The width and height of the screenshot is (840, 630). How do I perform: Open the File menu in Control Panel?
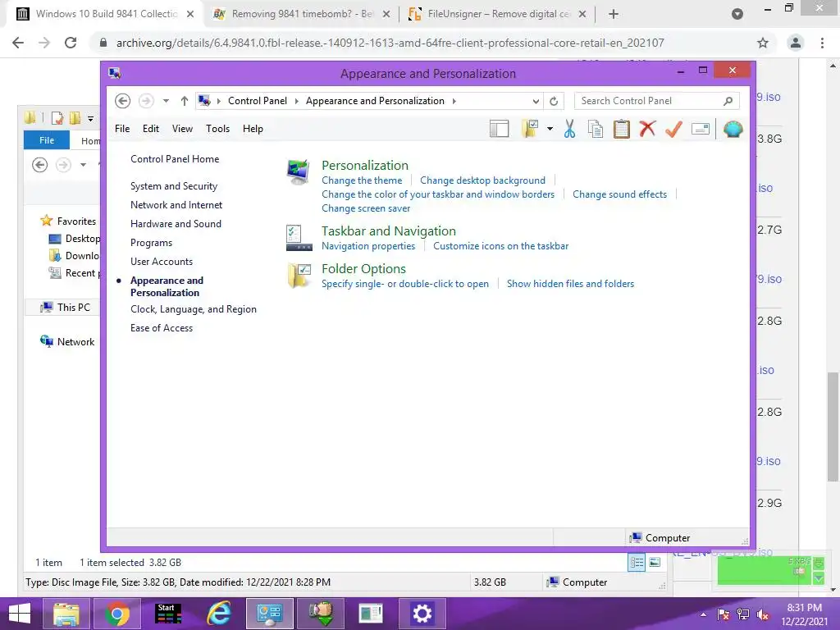point(122,129)
